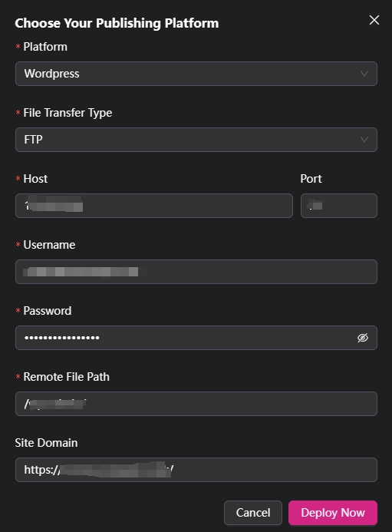Viewport: 392px width, 532px height.
Task: Focus the Port input field
Action: pyautogui.click(x=339, y=206)
